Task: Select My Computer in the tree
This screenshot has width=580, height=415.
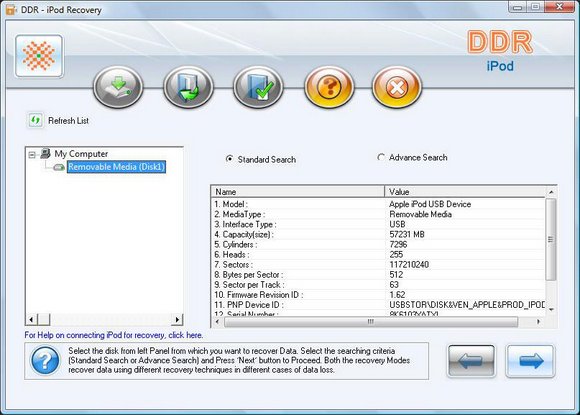Action: tap(81, 153)
